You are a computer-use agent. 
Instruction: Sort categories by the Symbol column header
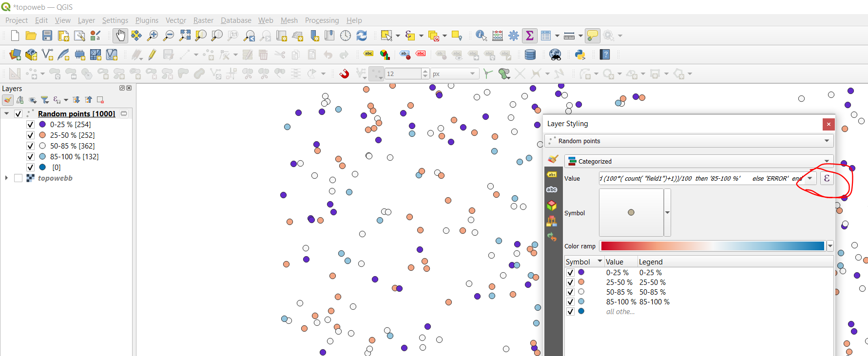[x=584, y=262]
